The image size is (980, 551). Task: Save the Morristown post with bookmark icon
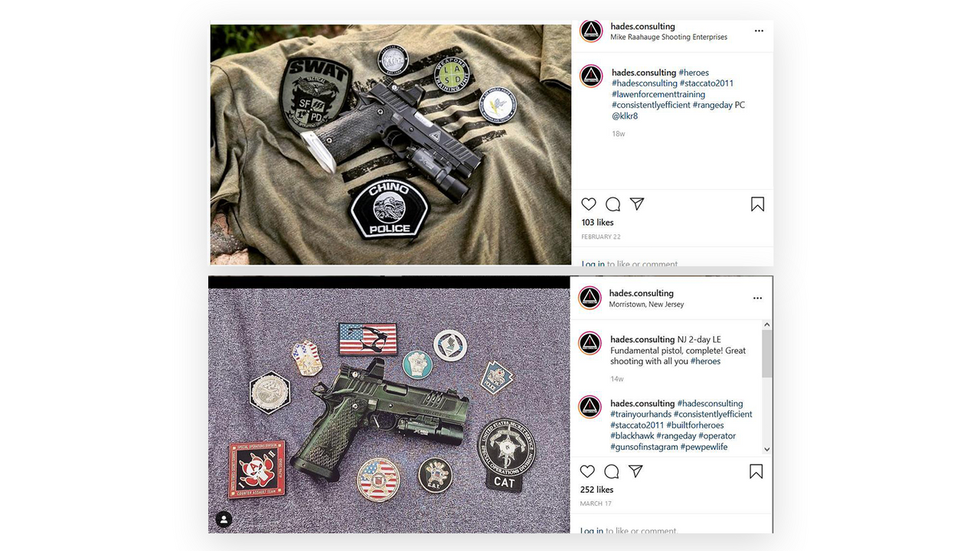pos(756,471)
